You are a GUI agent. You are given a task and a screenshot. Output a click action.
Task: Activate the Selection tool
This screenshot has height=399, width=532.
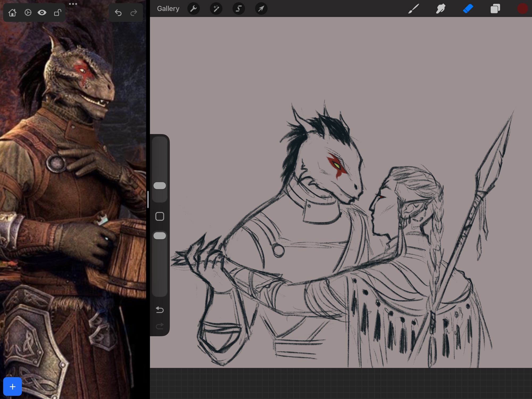tap(239, 9)
